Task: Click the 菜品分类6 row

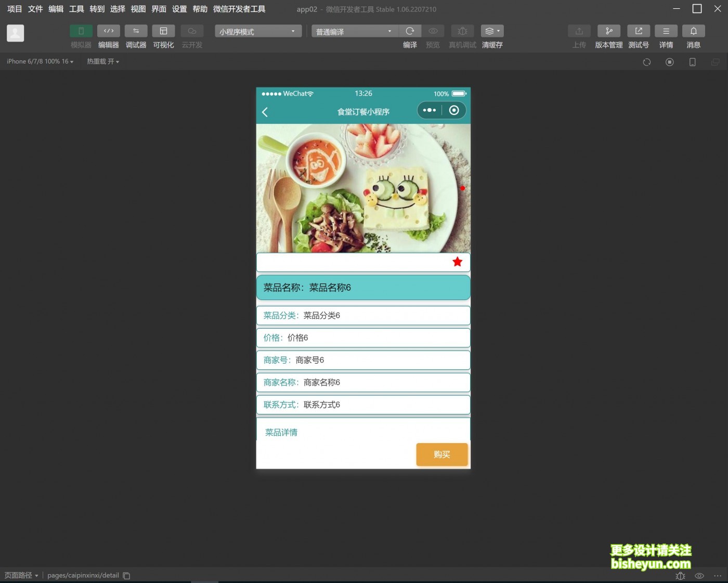Action: pyautogui.click(x=363, y=316)
